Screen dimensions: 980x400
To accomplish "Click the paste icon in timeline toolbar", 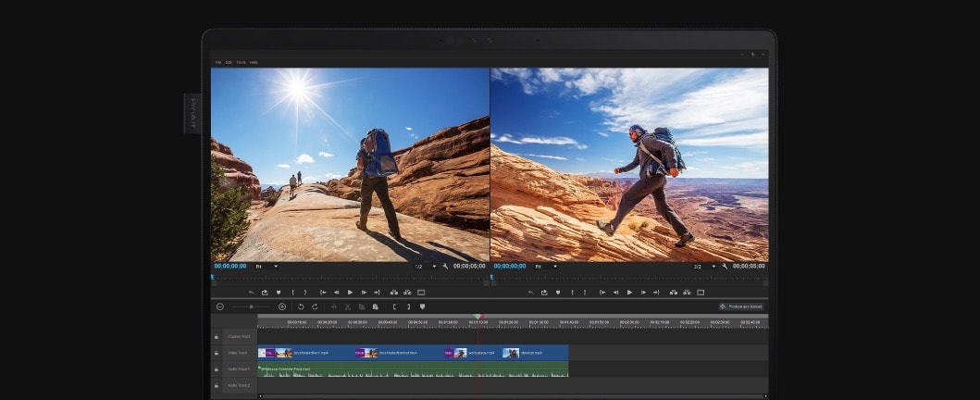I will click(376, 306).
